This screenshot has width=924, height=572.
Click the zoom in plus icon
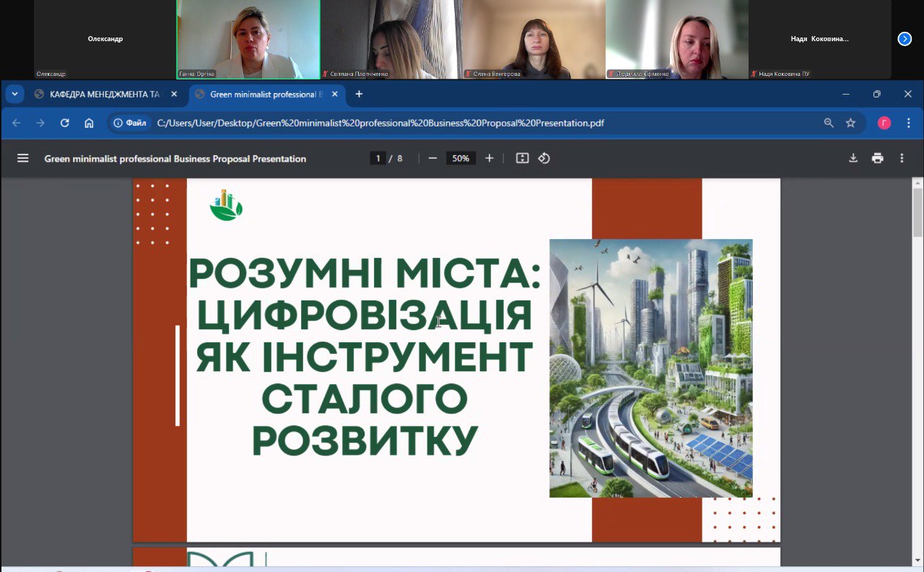click(x=489, y=158)
